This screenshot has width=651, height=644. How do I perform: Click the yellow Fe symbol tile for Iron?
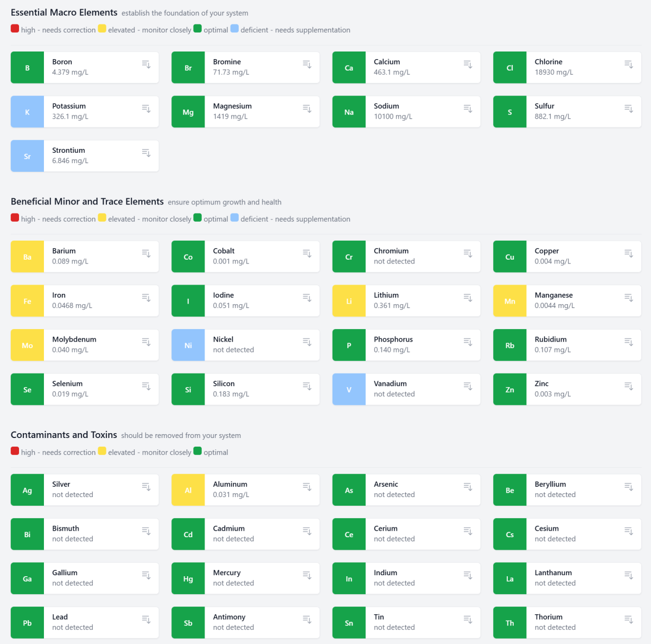(27, 301)
